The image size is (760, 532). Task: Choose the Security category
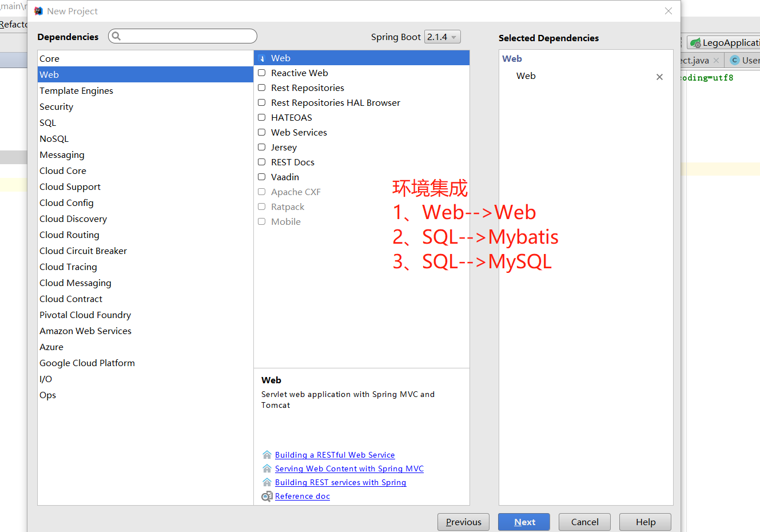[145, 106]
